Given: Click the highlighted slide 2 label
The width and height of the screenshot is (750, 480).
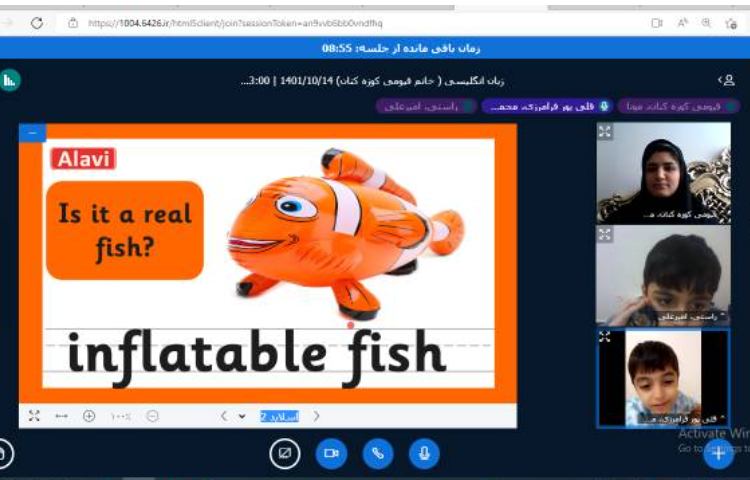Looking at the screenshot, I should coord(279,416).
